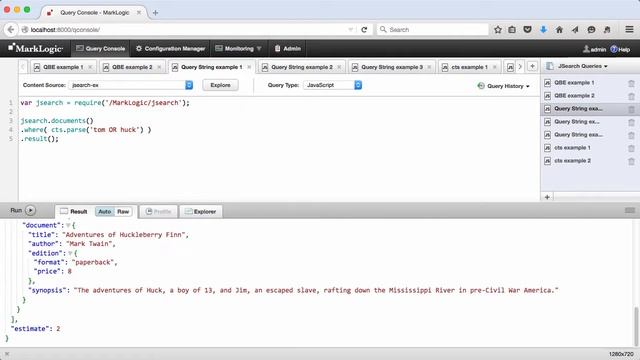Open cts example 2 in sidebar list

click(x=572, y=161)
